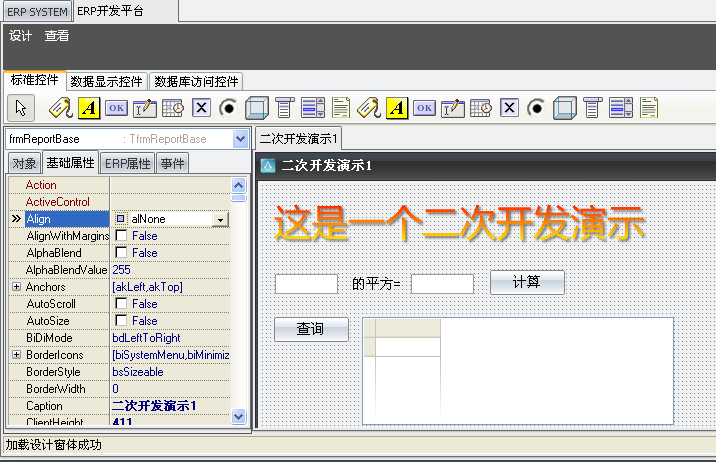The image size is (716, 462).
Task: Switch to the ERP SYSTEM tab
Action: pos(37,12)
